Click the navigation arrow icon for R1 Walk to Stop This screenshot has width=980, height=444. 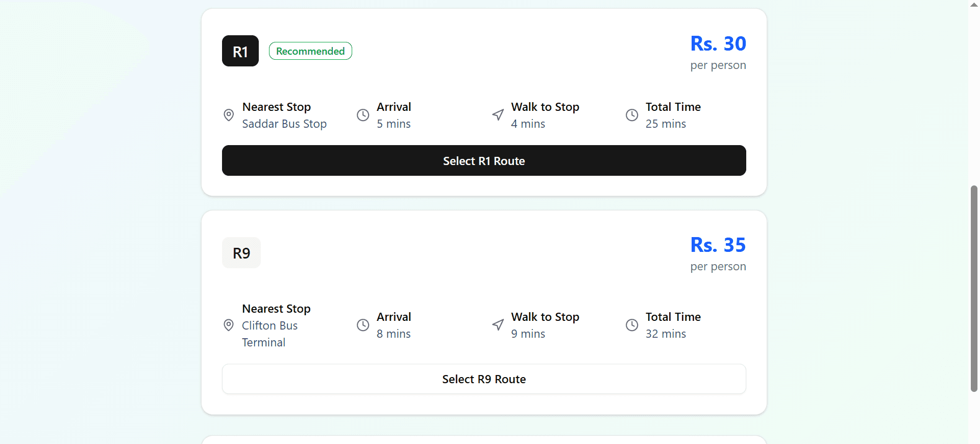498,115
